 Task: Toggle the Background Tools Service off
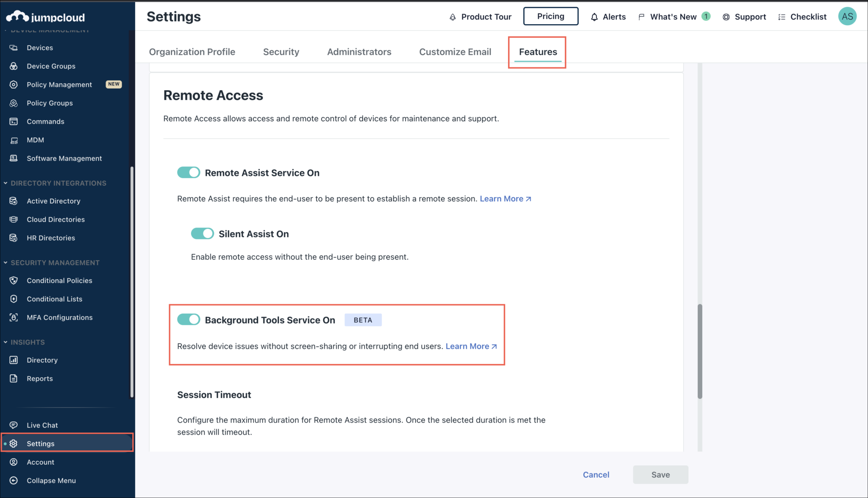click(x=188, y=320)
